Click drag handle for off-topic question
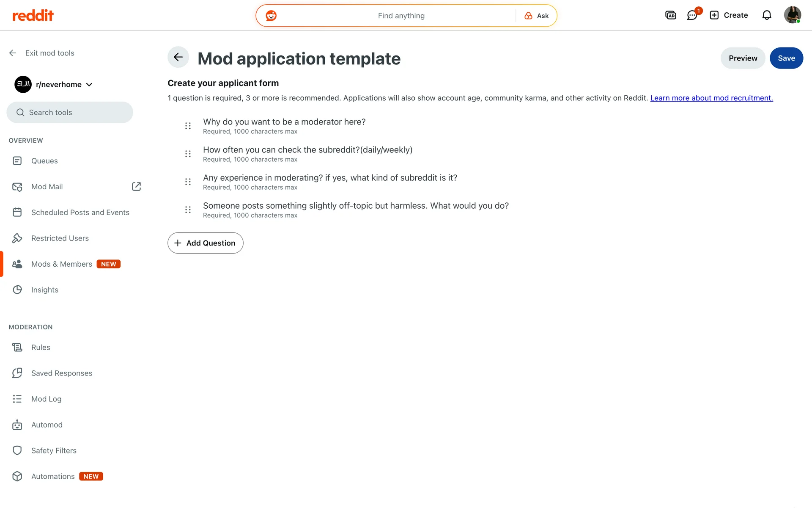 (188, 210)
